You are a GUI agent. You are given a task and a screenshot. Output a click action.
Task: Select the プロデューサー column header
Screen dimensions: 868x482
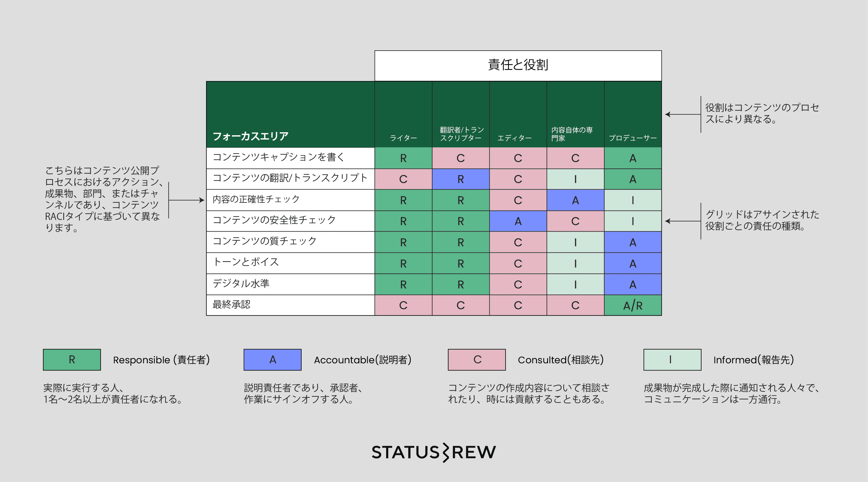coord(632,138)
